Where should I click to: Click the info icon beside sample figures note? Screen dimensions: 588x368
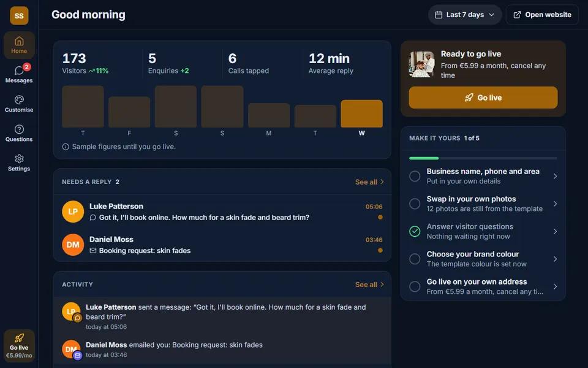point(66,147)
